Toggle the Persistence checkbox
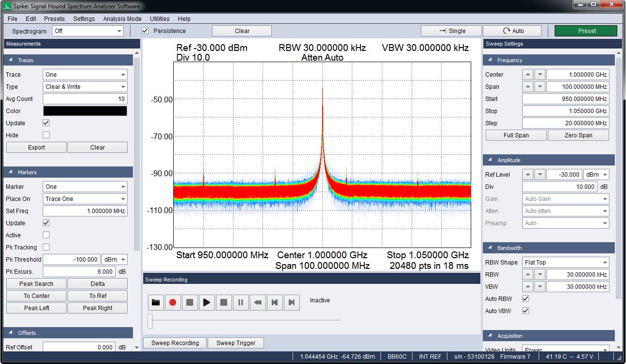Screen dimensions: 626x364 [x=145, y=31]
